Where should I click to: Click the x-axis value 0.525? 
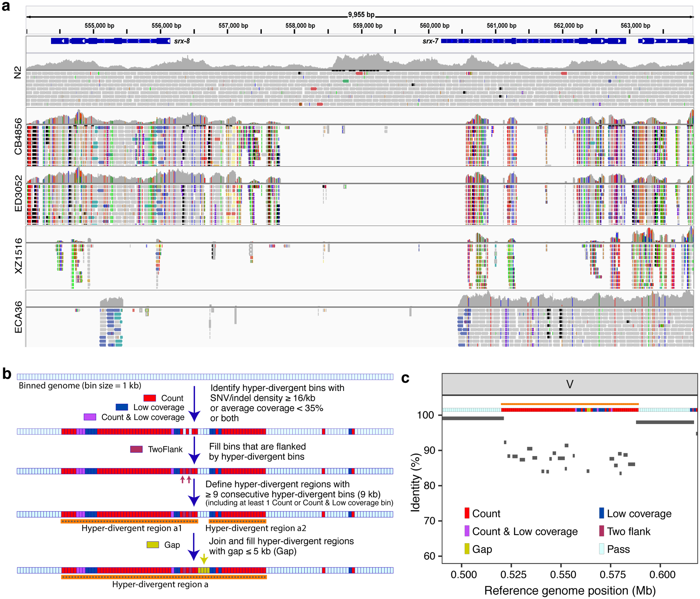coord(513,575)
